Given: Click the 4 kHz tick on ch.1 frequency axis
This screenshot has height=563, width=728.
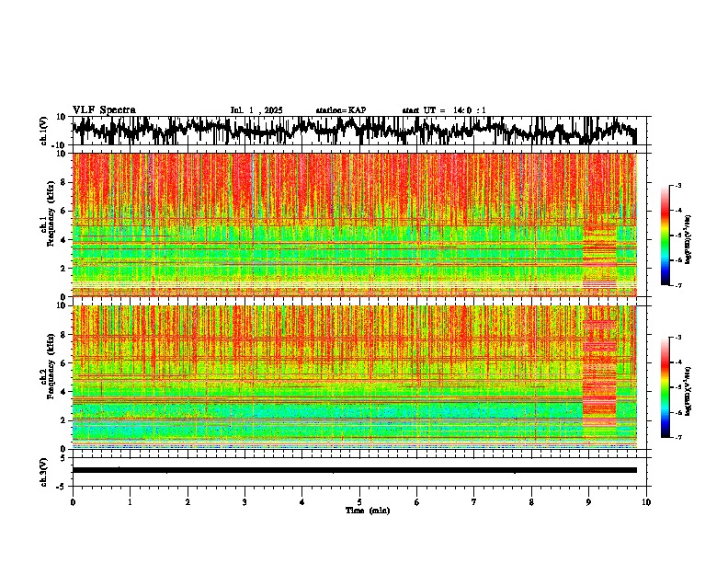Looking at the screenshot, I should coord(63,240).
